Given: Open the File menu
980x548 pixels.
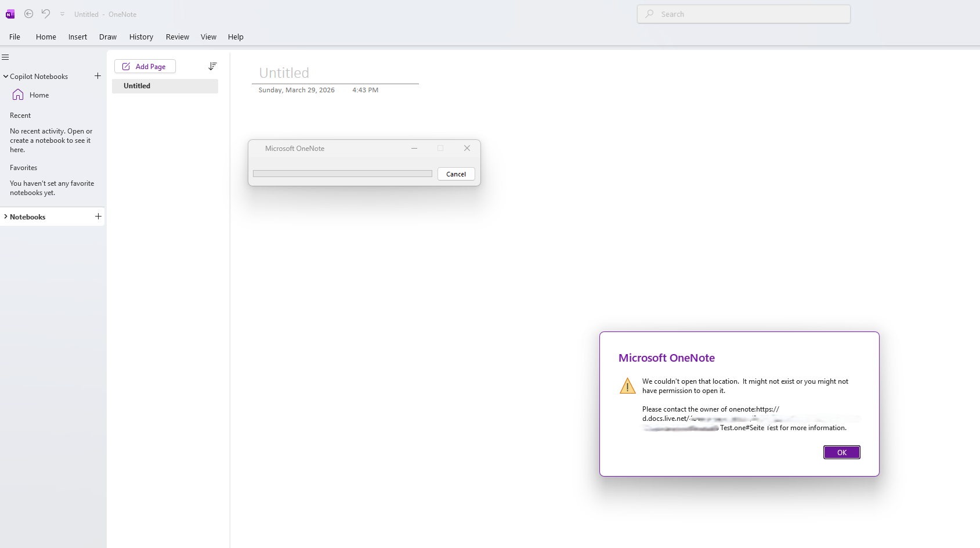Looking at the screenshot, I should coord(15,37).
